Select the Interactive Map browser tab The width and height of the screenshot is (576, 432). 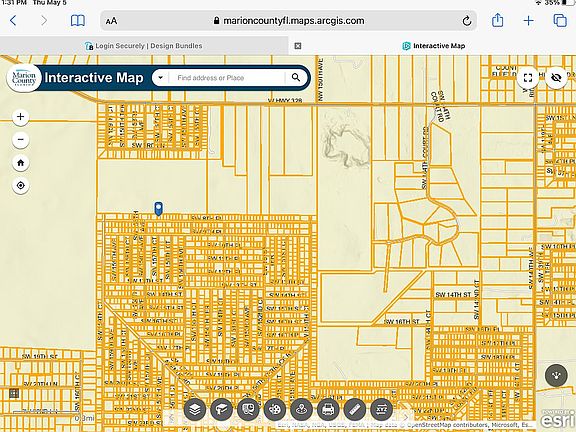tap(434, 46)
